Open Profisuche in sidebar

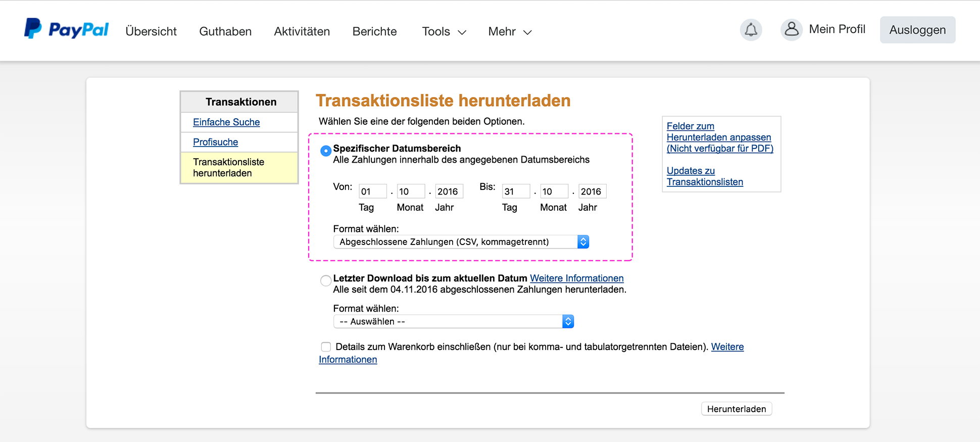point(215,142)
